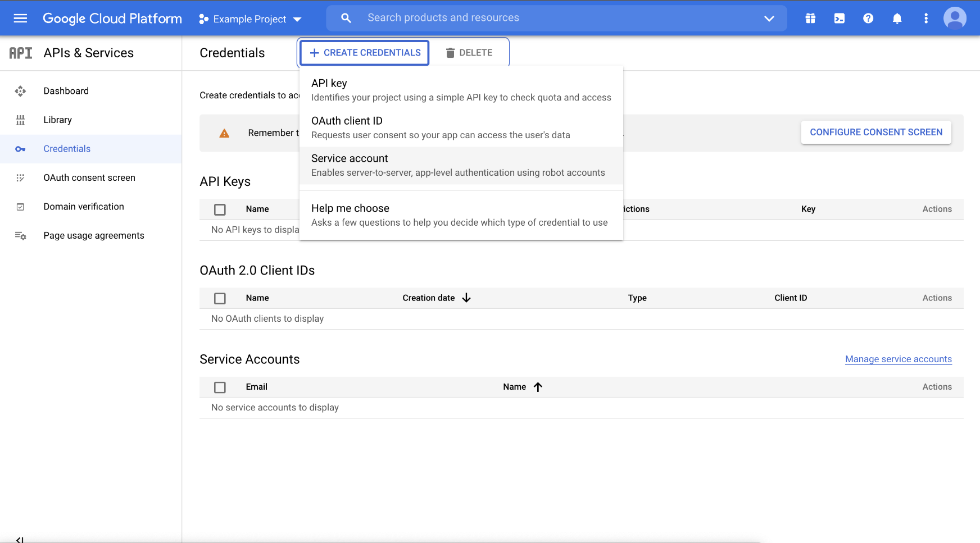
Task: Focus the Search products and resources field
Action: 556,18
